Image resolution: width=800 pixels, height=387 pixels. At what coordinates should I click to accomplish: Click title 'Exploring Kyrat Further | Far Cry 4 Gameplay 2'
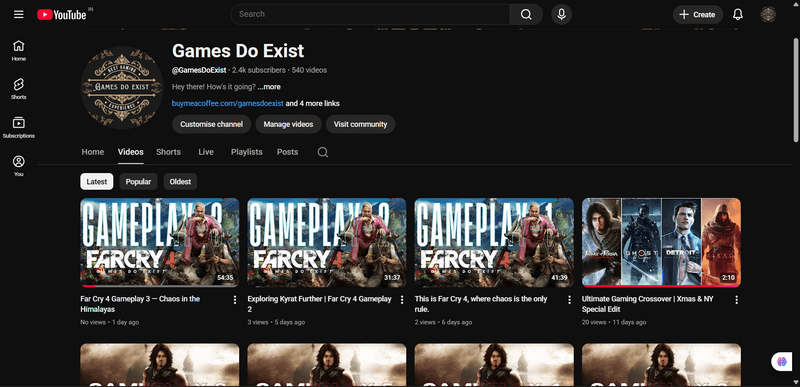pos(319,304)
